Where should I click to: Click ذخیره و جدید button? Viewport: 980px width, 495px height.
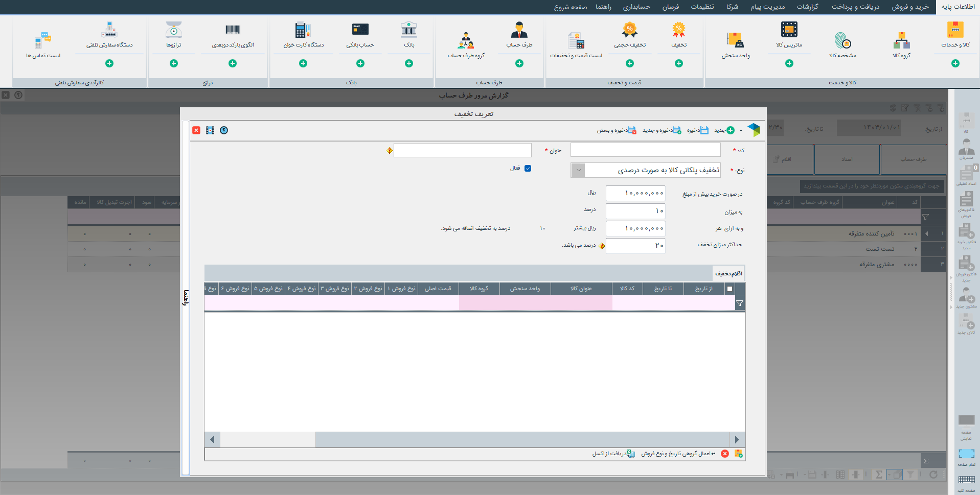coord(662,130)
